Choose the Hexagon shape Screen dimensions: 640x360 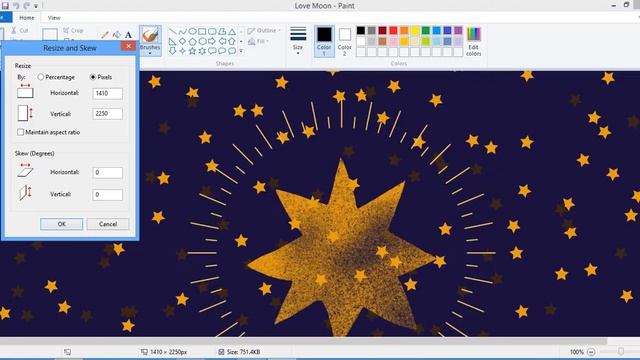click(202, 41)
